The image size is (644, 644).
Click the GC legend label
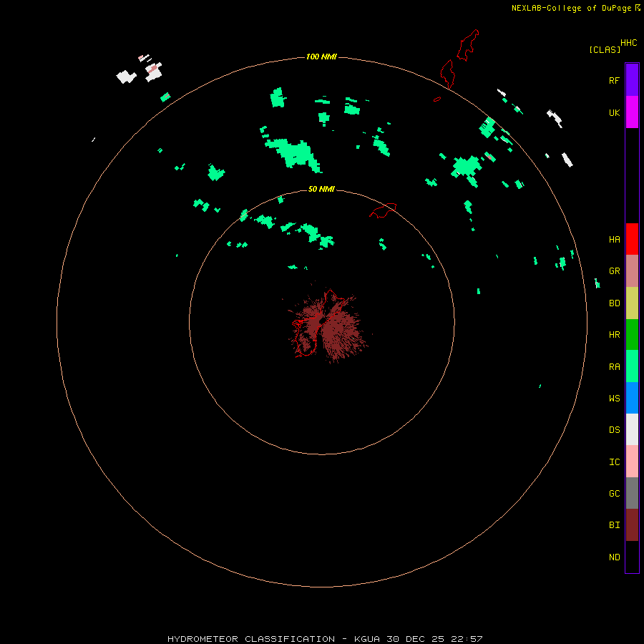(x=614, y=494)
